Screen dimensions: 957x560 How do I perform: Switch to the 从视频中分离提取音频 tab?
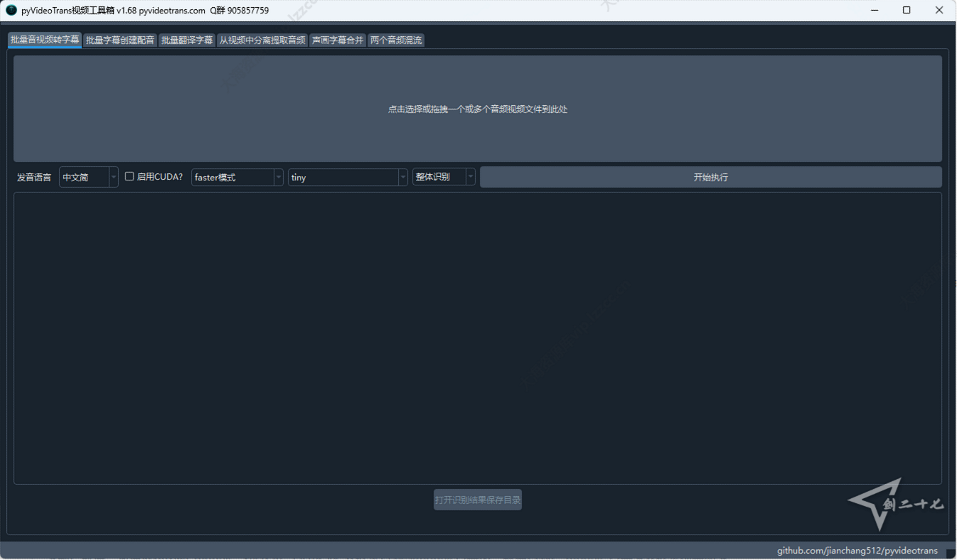click(262, 41)
